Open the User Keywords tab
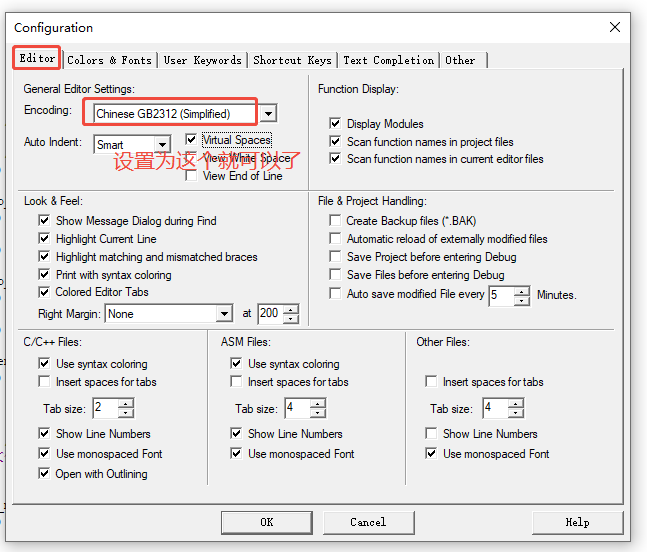The width and height of the screenshot is (647, 552). [x=202, y=60]
